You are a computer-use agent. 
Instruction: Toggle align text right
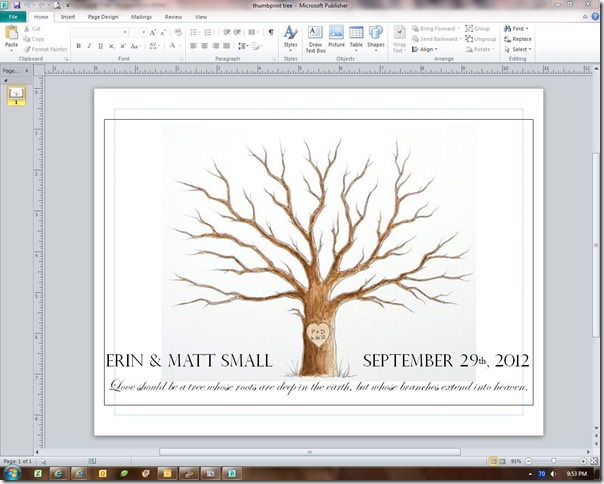click(x=216, y=46)
